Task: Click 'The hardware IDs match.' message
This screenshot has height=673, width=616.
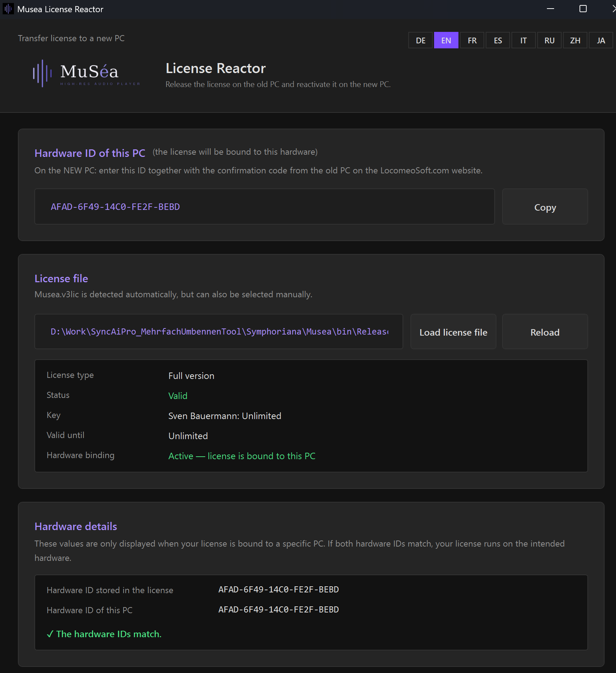Action: (x=104, y=634)
